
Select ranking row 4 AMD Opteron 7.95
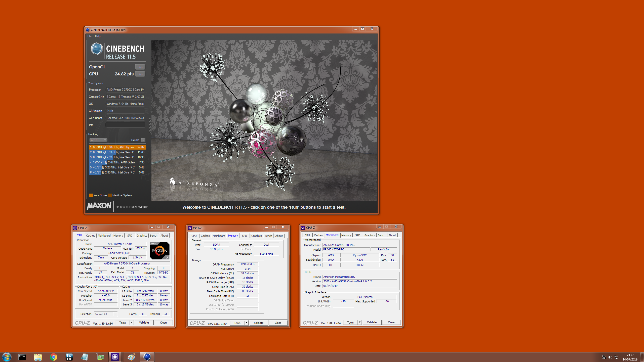117,162
